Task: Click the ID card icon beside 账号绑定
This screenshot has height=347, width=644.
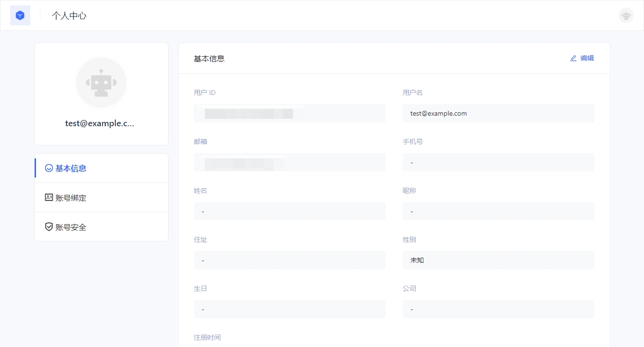Action: point(49,197)
